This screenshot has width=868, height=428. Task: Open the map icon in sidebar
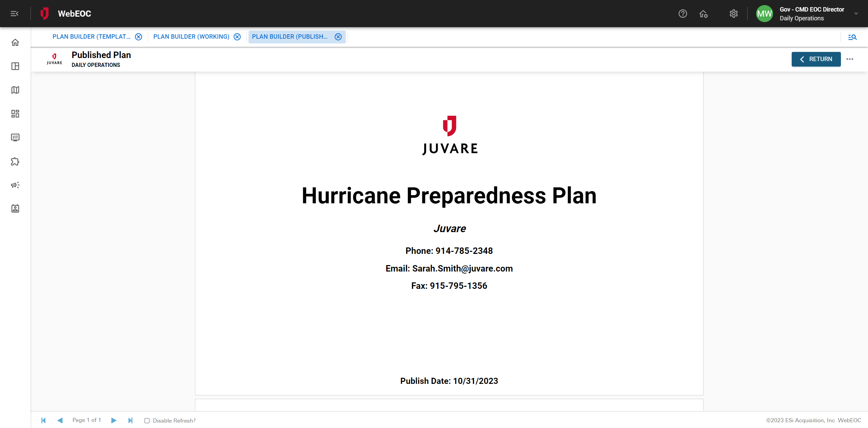point(15,90)
